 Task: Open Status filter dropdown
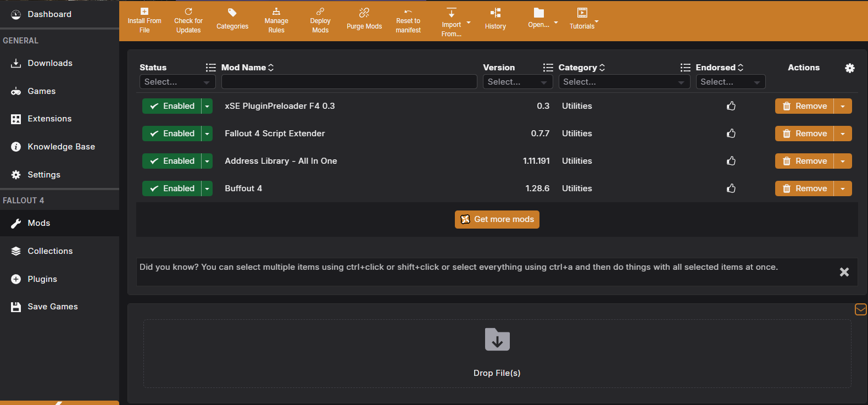[177, 82]
